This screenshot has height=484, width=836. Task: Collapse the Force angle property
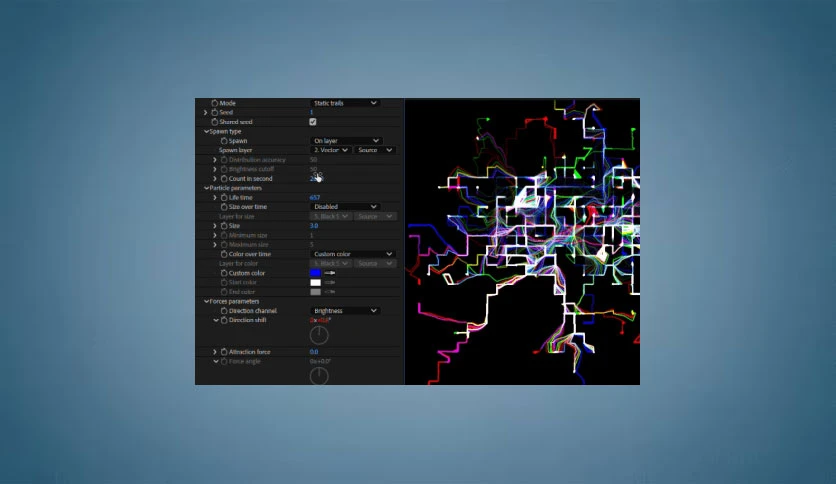[216, 361]
